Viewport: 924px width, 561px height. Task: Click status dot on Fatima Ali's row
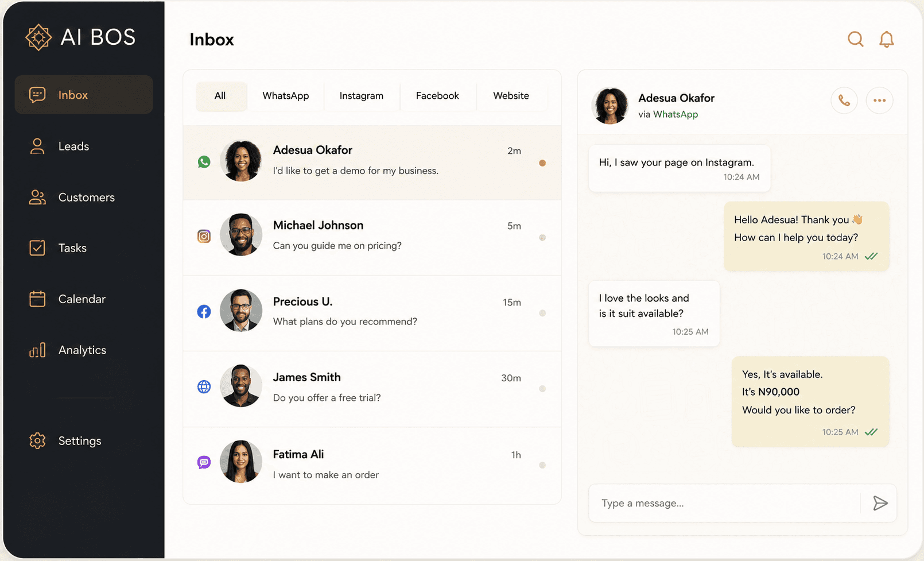[x=542, y=465]
